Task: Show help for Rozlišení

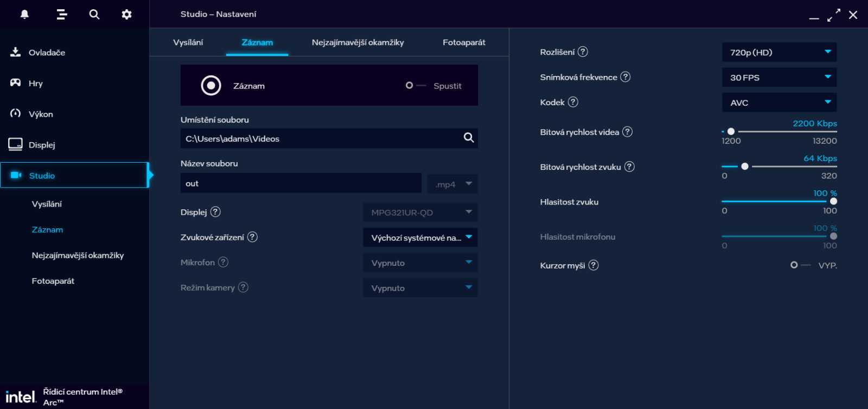Action: click(583, 52)
